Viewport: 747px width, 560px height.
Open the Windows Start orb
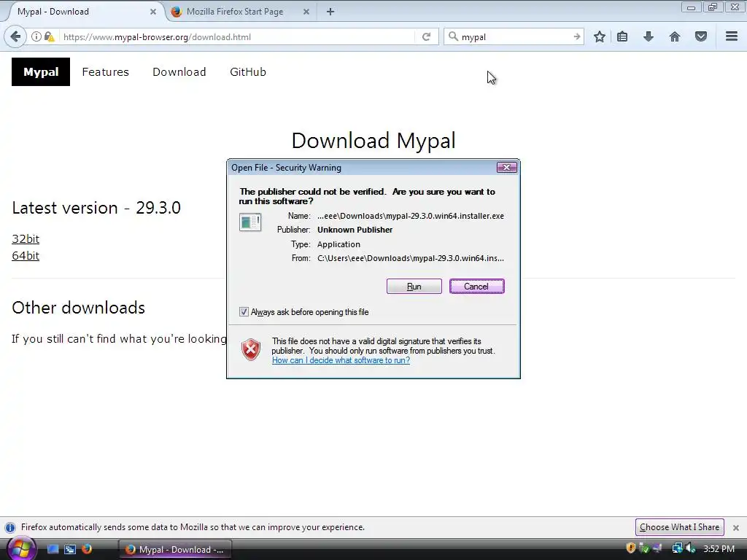point(21,548)
